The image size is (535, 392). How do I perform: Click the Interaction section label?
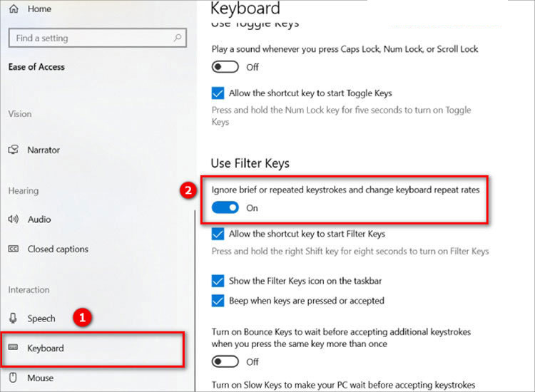29,290
